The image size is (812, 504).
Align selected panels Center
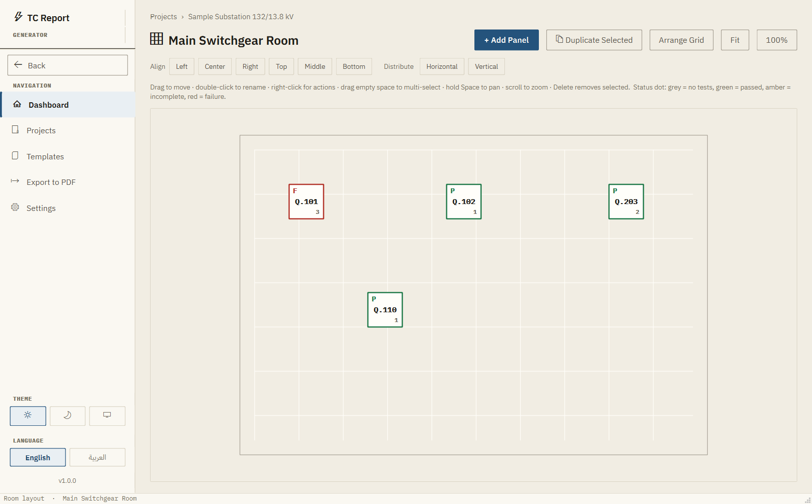215,66
